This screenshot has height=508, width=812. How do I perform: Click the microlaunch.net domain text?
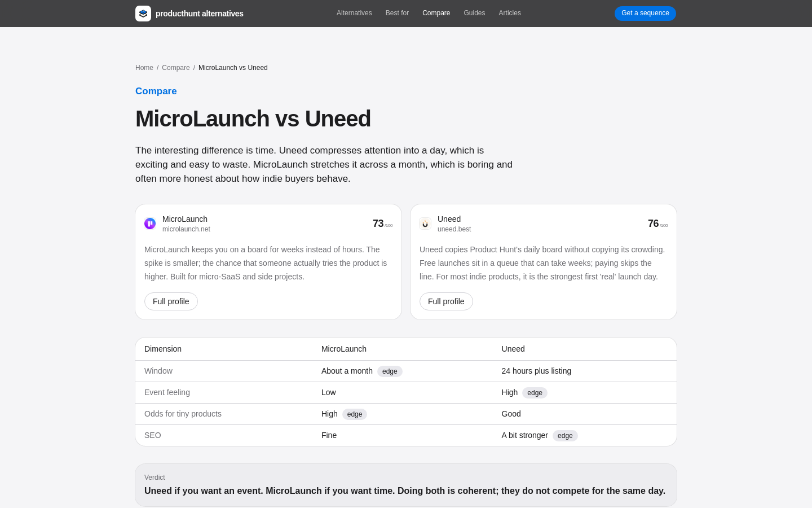click(x=186, y=229)
